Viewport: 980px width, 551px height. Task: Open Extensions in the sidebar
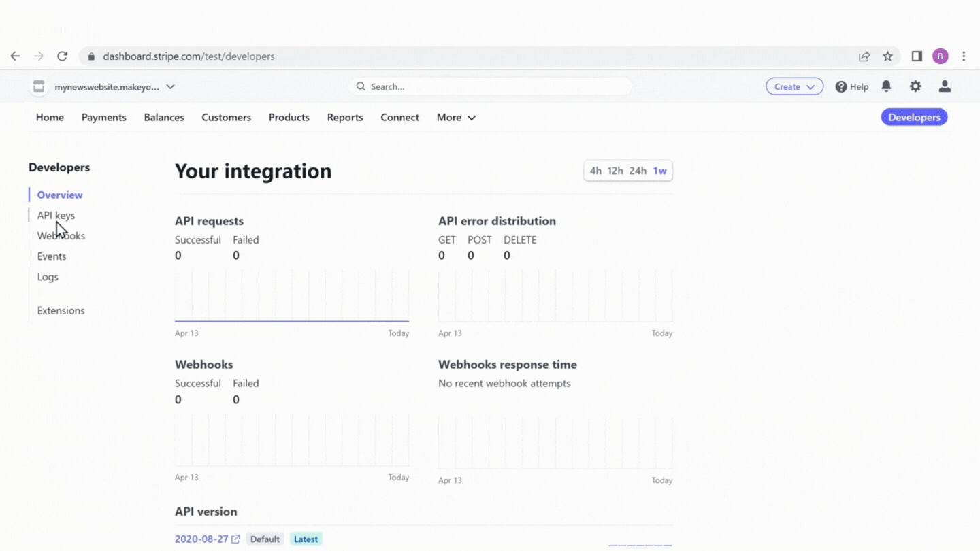pos(61,311)
